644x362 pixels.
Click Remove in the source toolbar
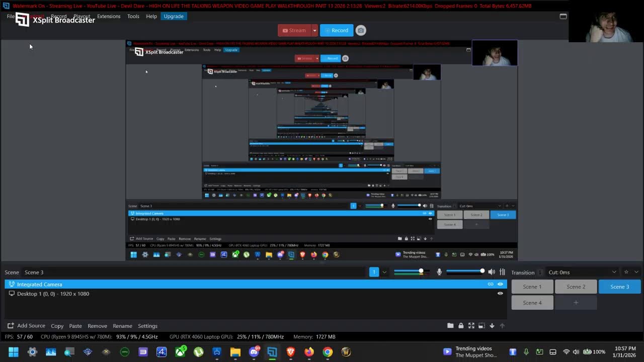point(97,326)
